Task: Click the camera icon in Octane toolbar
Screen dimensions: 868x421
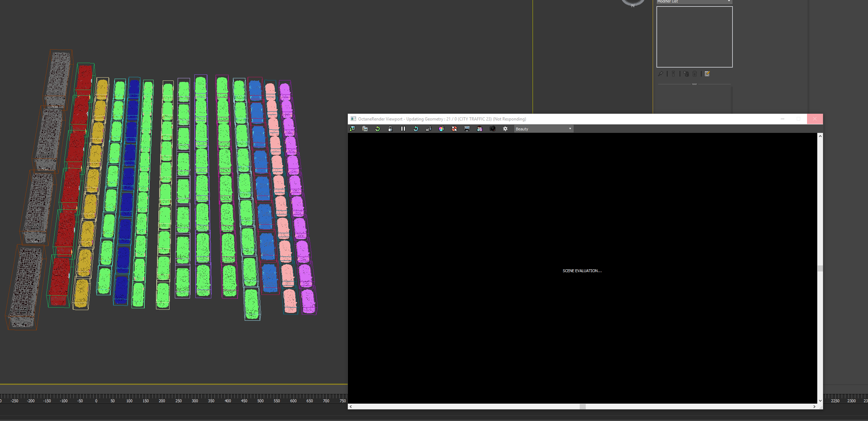Action: (493, 129)
